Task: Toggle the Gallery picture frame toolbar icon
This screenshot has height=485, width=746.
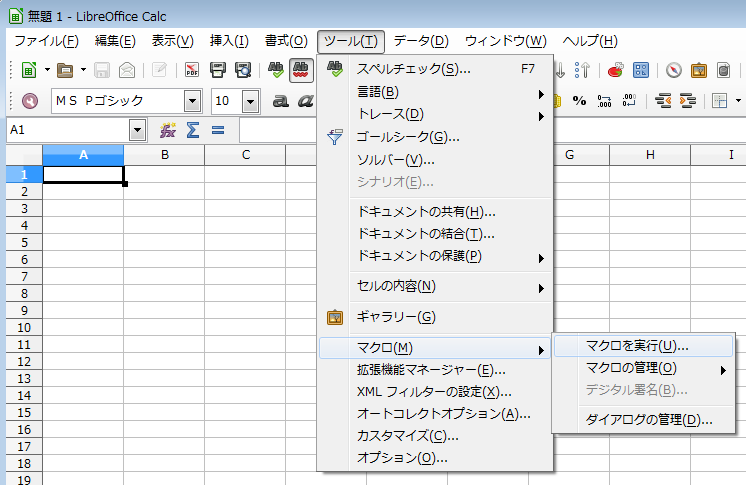Action: pos(699,70)
